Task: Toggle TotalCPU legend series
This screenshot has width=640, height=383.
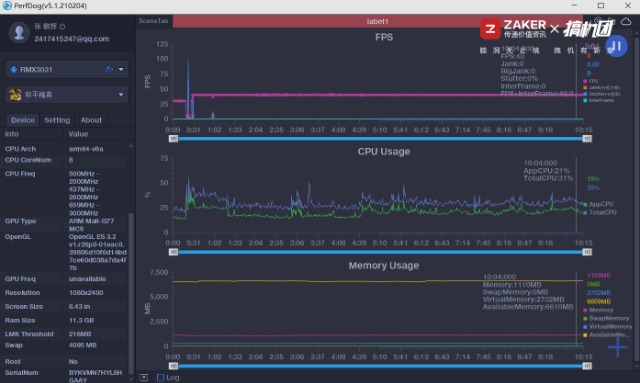Action: pos(600,212)
